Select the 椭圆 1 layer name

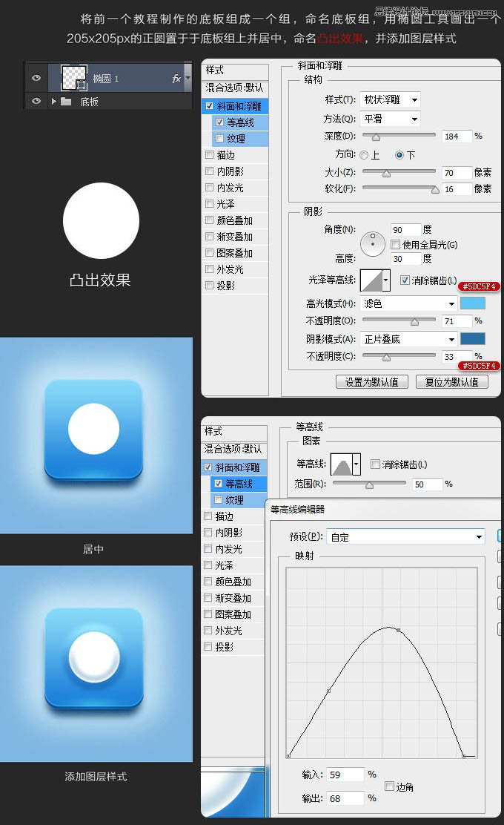tap(106, 79)
